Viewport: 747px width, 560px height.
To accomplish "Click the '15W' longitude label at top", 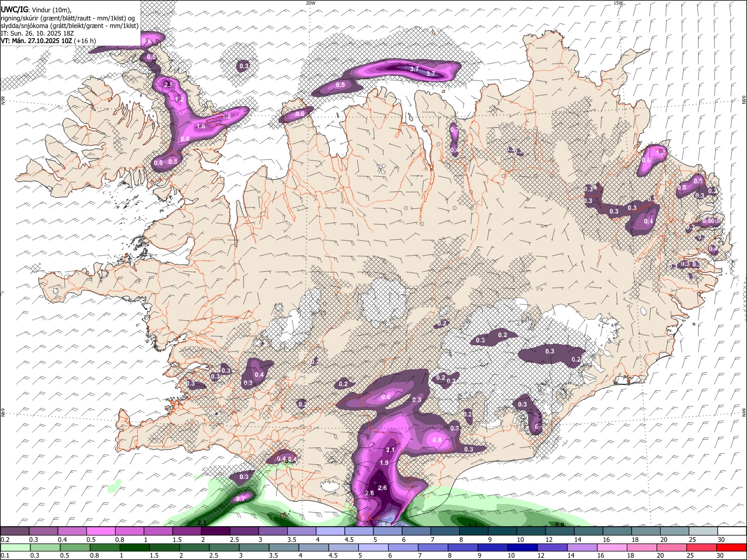I will coord(618,3).
